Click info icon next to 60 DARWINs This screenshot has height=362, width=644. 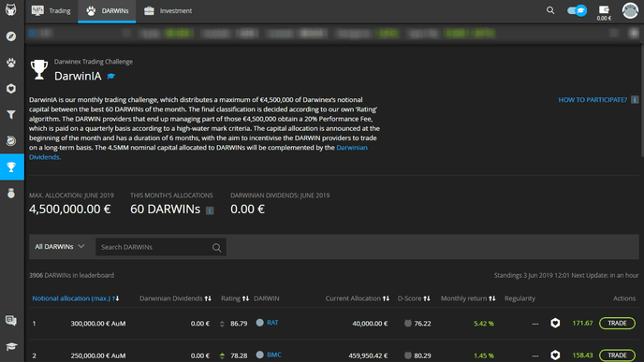click(x=210, y=210)
